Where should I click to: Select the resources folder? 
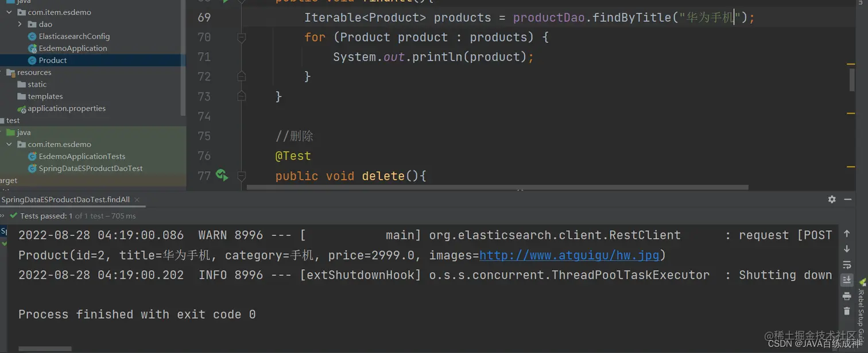pos(34,72)
